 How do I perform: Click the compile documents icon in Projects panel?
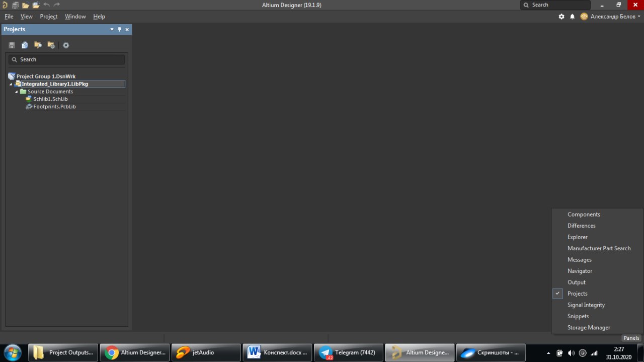[25, 45]
